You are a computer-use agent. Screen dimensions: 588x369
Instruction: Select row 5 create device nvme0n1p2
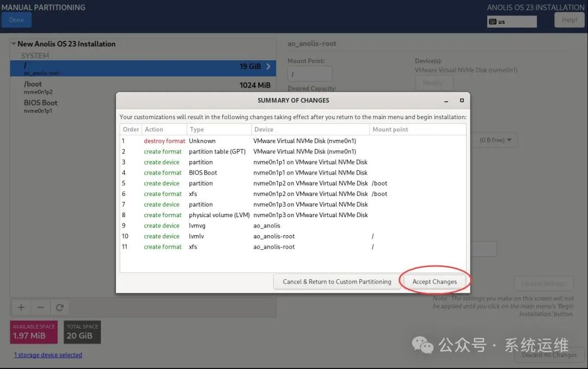(x=293, y=183)
